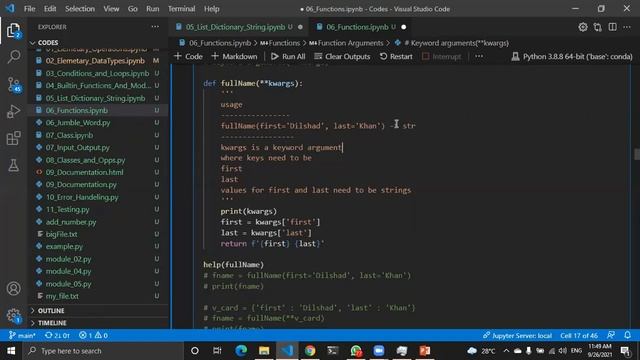Restart the notebook kernel
Screen dimensions: 640x360
(396, 56)
